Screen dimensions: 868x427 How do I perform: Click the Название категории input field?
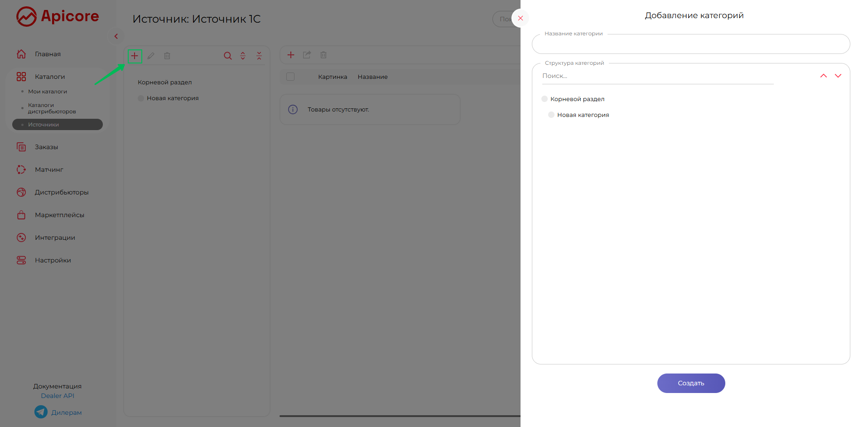[690, 44]
